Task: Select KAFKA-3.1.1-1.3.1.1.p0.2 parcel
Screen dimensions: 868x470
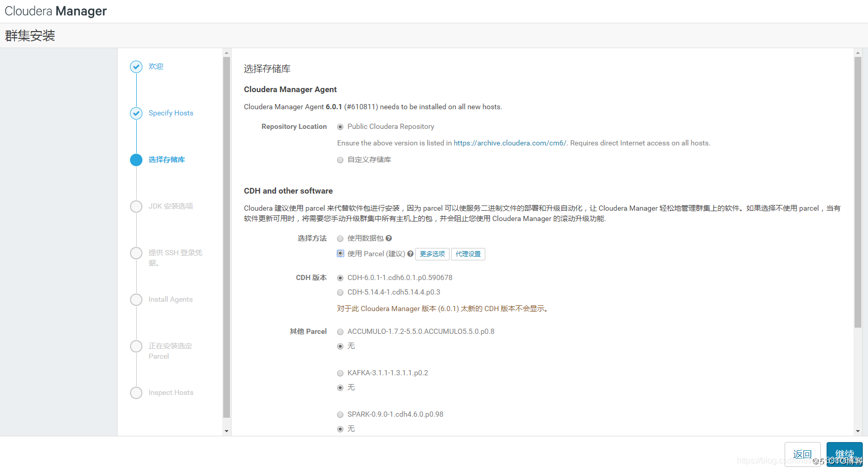Action: click(x=340, y=373)
